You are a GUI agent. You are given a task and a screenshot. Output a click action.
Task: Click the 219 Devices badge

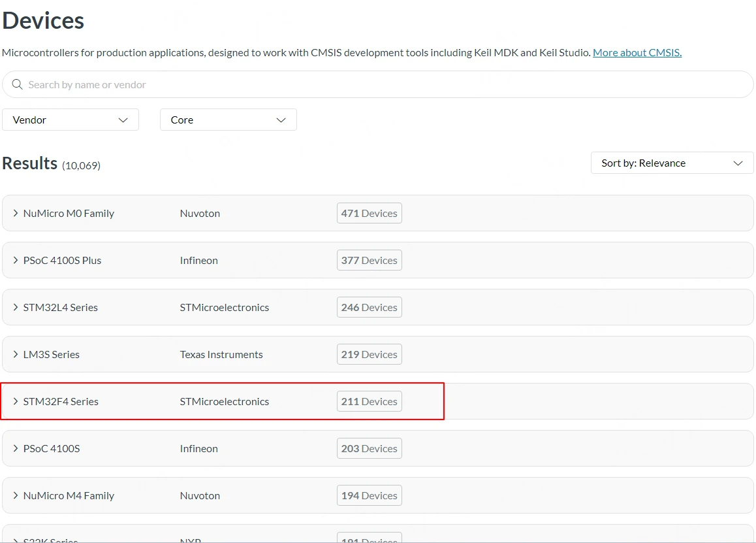(x=369, y=355)
